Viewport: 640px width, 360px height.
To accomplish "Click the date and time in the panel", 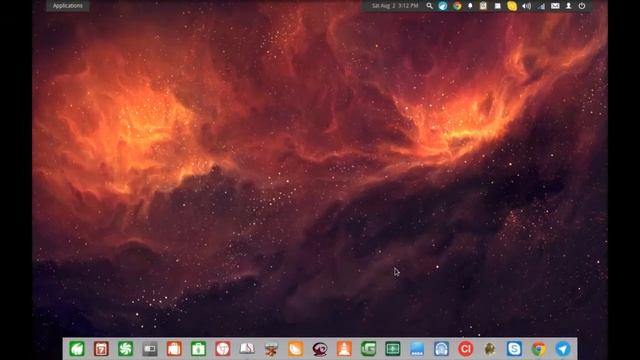I will coord(395,6).
